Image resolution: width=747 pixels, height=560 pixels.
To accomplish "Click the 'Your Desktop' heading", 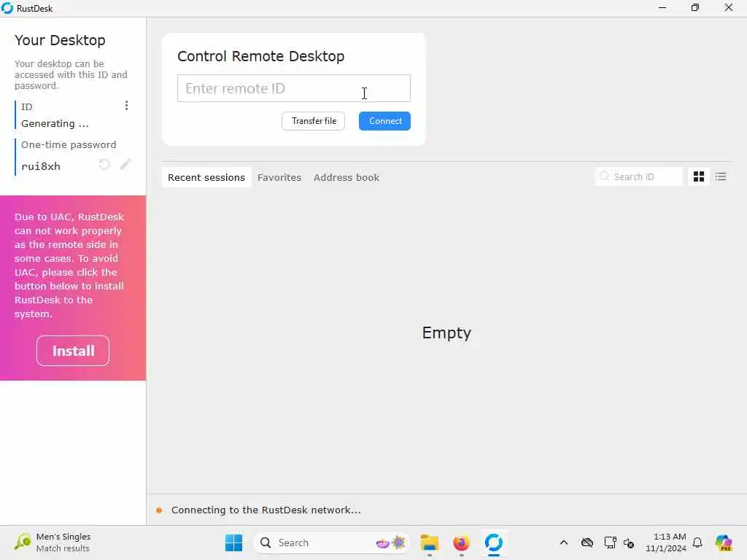I will pyautogui.click(x=60, y=40).
